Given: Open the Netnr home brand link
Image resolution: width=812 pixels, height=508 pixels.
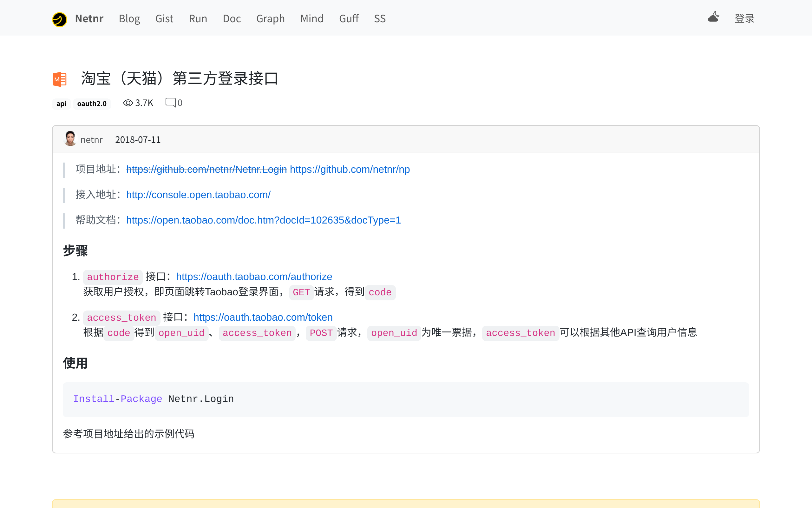Looking at the screenshot, I should coord(89,18).
